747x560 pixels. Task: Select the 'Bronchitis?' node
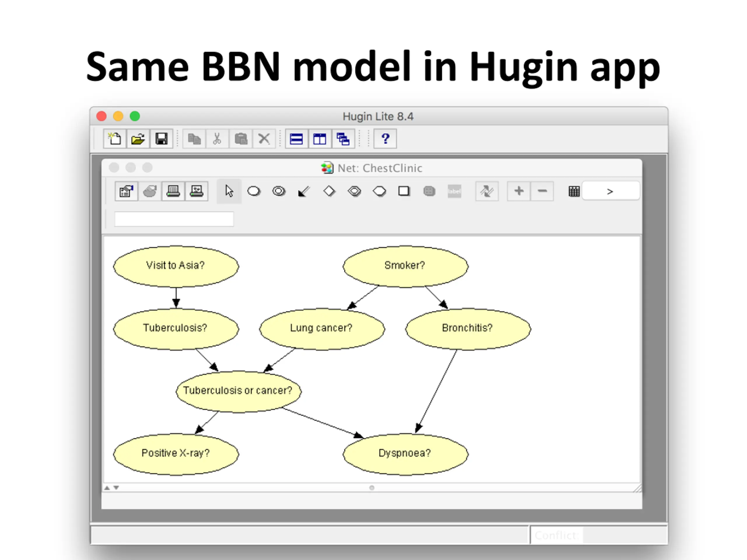click(468, 329)
